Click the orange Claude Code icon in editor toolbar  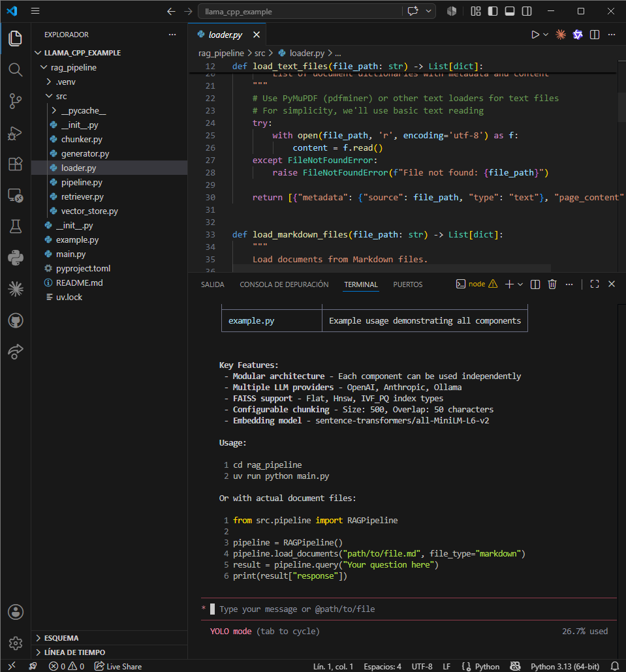coord(561,35)
